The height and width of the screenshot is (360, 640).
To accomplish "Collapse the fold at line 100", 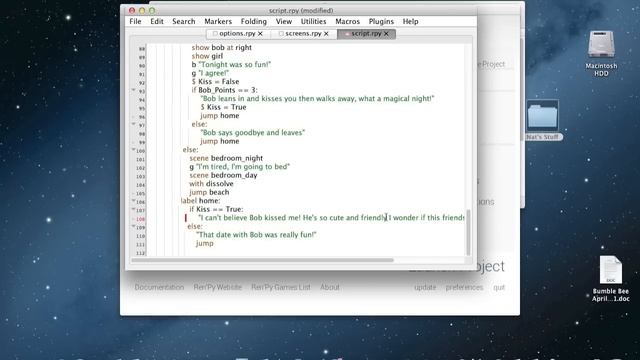I will click(x=133, y=149).
